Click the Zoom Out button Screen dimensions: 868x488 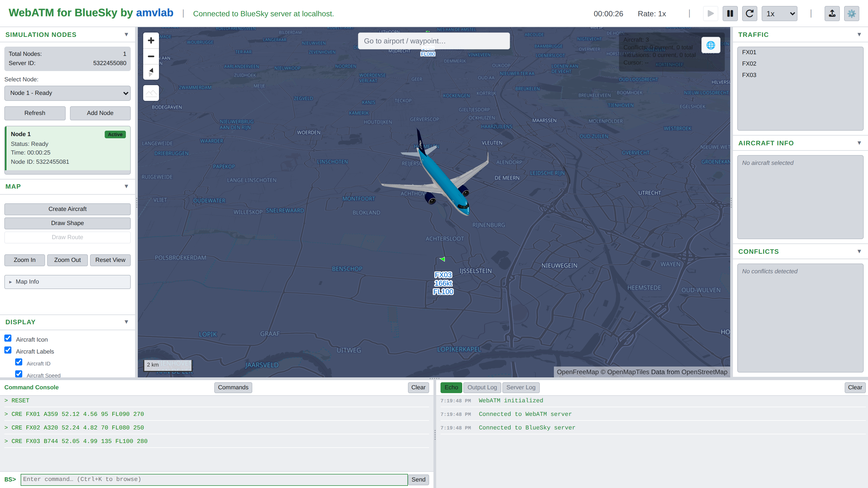click(x=67, y=260)
